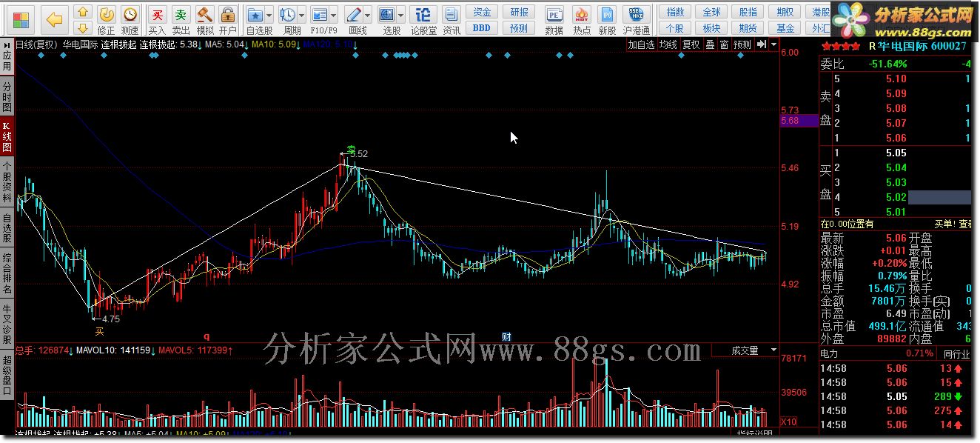Click the 财 marker below chart
The image size is (980, 443).
(506, 336)
